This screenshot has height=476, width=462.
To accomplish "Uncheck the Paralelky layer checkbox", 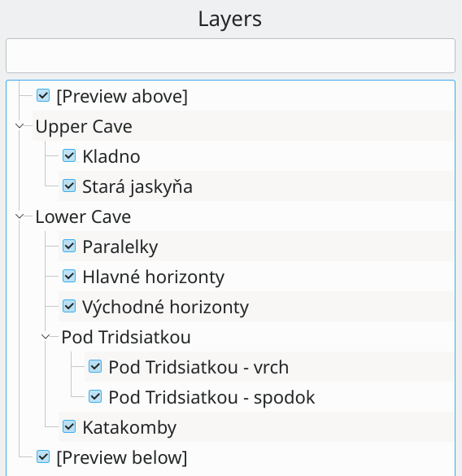I will 69,247.
